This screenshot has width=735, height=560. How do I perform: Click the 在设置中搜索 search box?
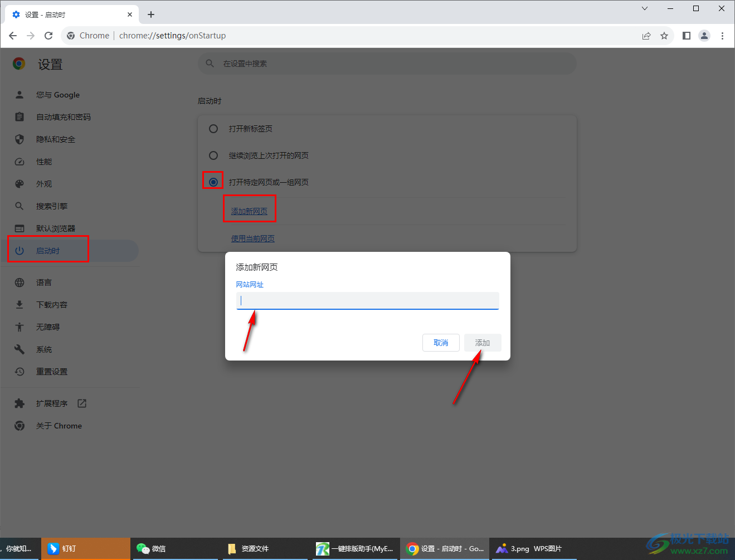(387, 64)
